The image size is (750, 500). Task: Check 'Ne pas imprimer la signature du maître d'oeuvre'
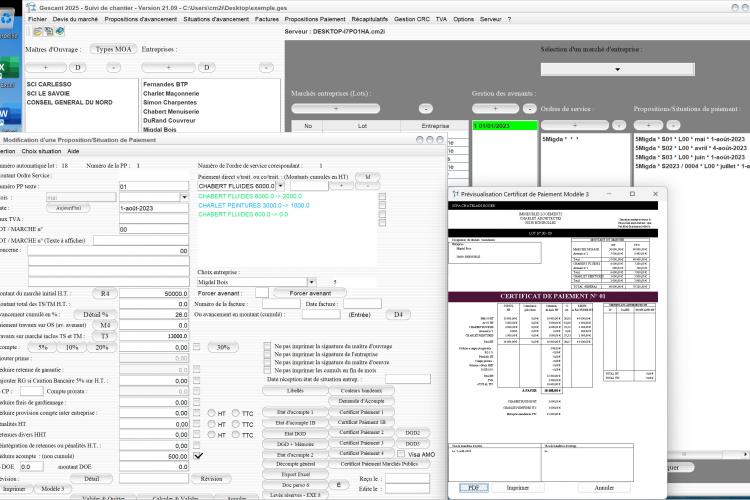(267, 362)
